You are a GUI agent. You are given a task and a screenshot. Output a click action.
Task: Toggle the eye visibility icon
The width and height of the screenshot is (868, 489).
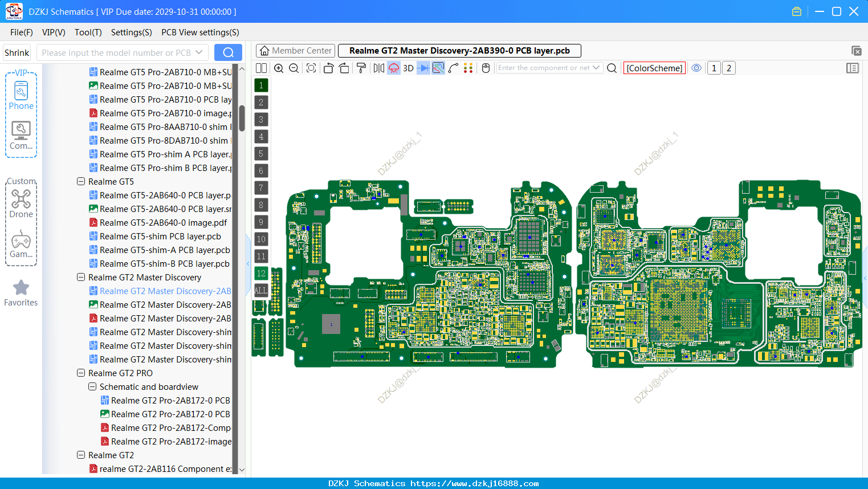point(696,68)
